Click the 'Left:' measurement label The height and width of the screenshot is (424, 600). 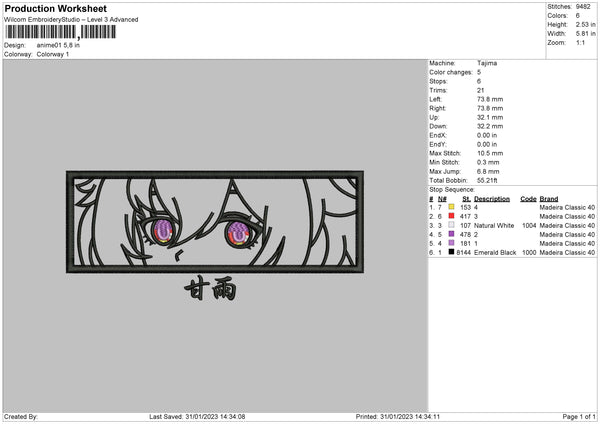(435, 99)
